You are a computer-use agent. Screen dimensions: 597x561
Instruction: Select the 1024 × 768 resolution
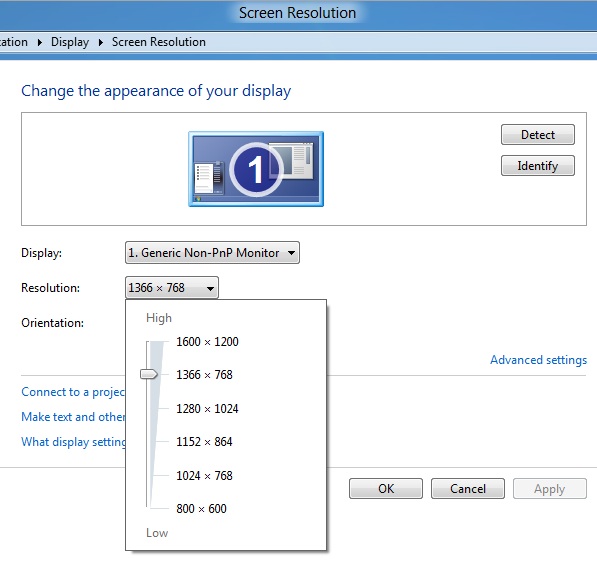tap(204, 476)
